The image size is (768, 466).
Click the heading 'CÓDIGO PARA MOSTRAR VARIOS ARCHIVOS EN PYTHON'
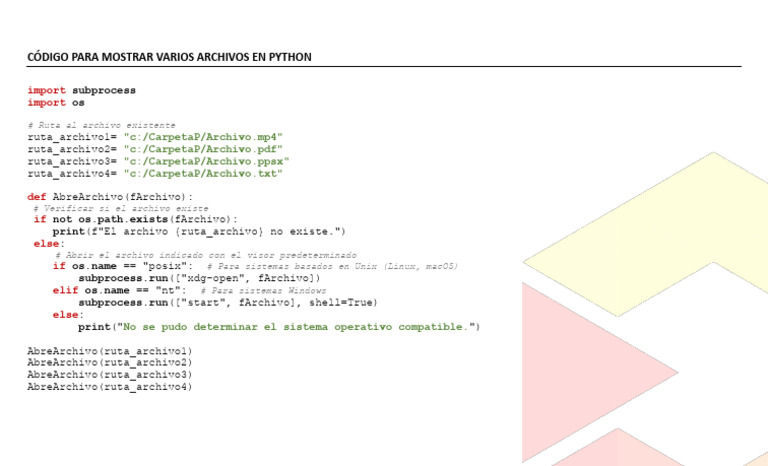click(x=169, y=57)
